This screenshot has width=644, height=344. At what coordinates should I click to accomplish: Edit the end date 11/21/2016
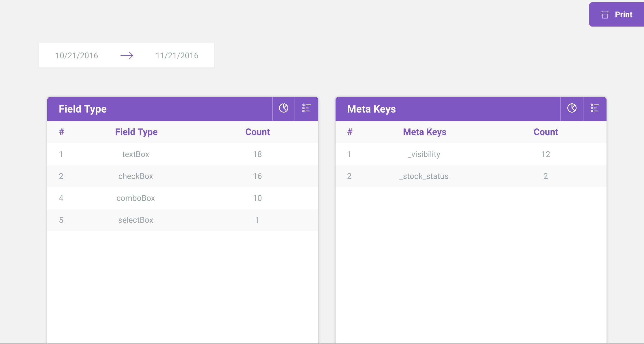(177, 55)
